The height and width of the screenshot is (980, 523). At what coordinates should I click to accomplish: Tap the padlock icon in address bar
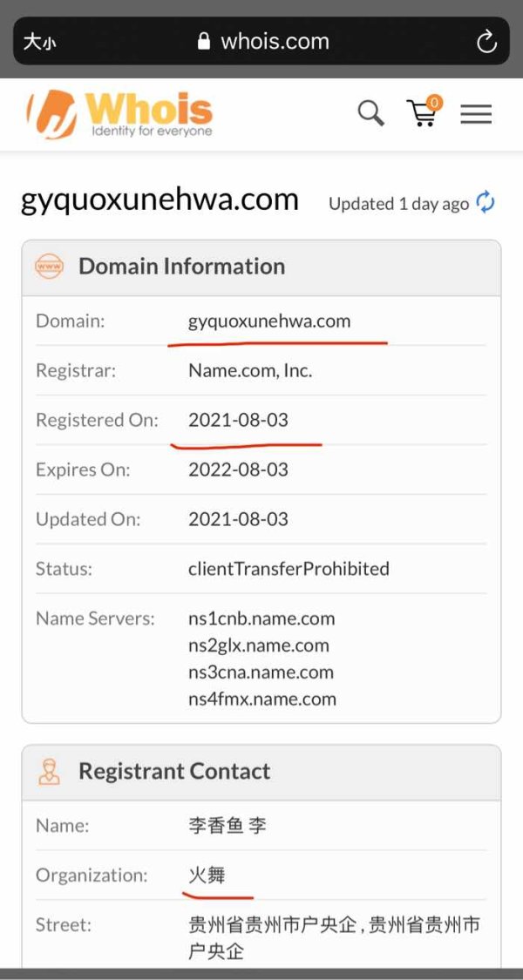pyautogui.click(x=203, y=41)
